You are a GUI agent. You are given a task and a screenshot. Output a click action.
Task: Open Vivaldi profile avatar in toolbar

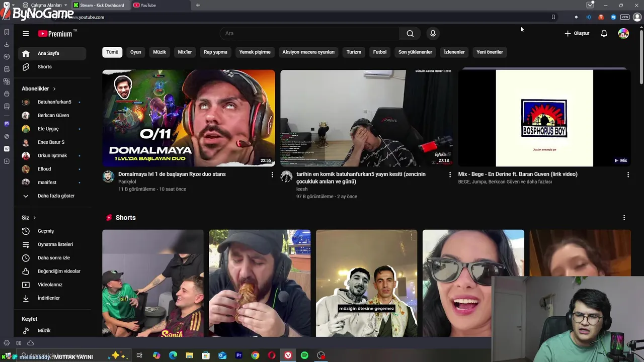pos(637,17)
